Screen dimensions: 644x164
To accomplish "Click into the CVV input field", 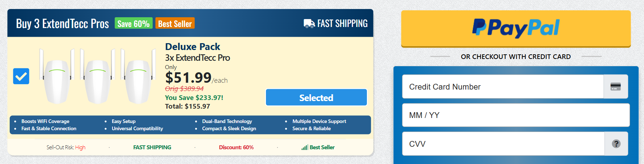I will coord(503,144).
